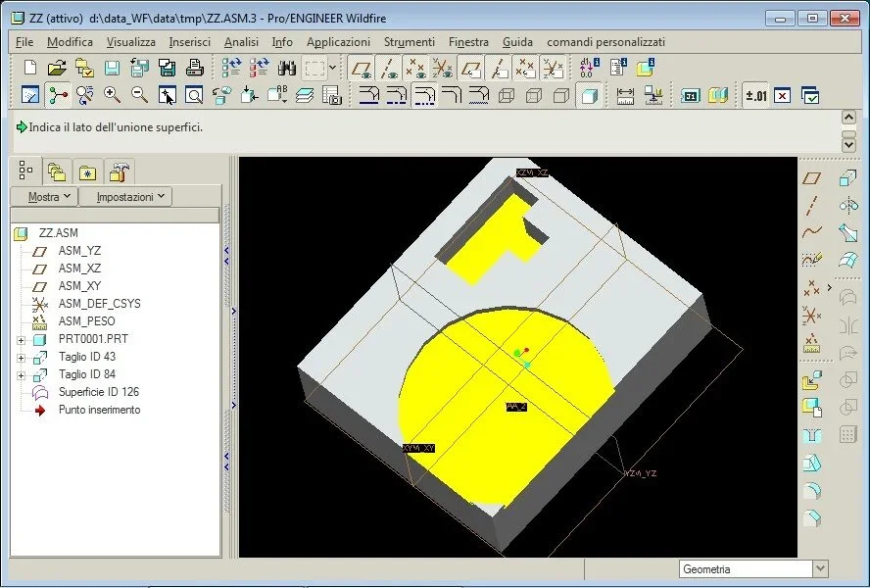Click the Repaint screen icon

pos(30,95)
